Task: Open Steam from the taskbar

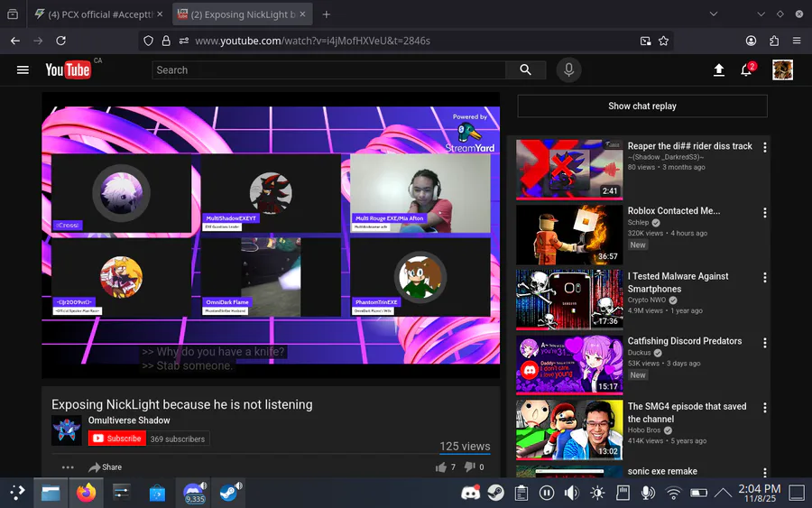Action: coord(228,493)
